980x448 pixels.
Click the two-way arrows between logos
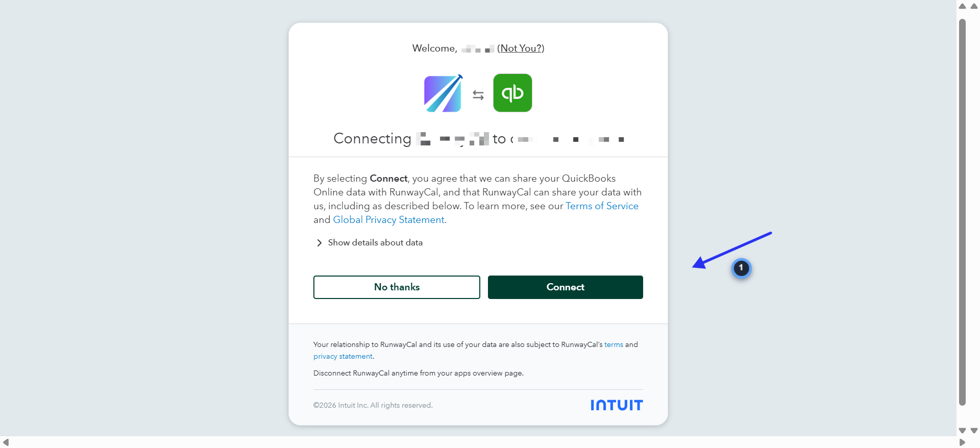coord(478,95)
